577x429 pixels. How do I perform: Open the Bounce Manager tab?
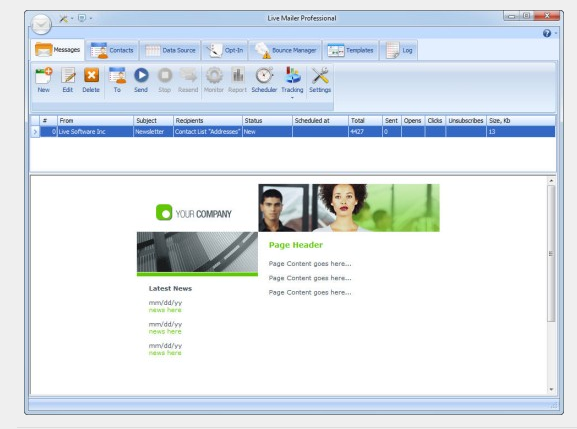(286, 50)
